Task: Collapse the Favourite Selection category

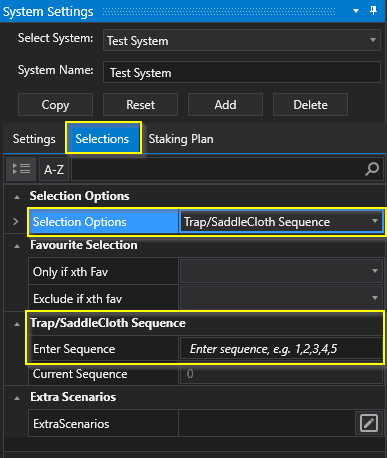Action: point(17,246)
